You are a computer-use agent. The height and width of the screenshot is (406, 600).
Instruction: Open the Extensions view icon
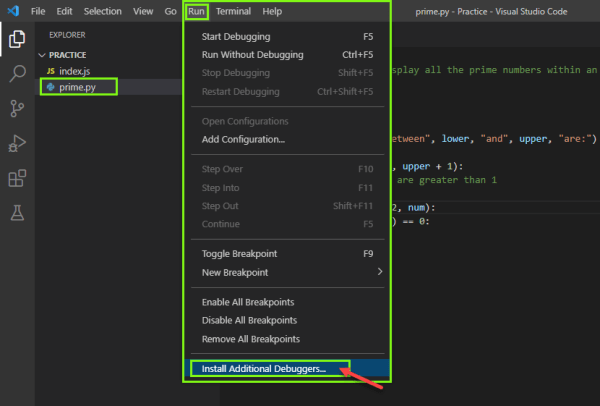(17, 178)
